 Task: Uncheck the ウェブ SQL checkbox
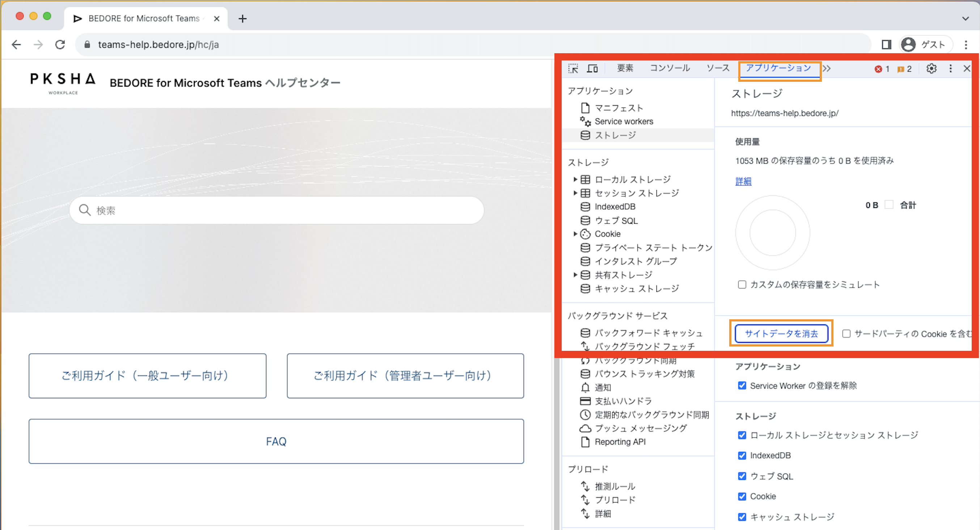(x=742, y=476)
